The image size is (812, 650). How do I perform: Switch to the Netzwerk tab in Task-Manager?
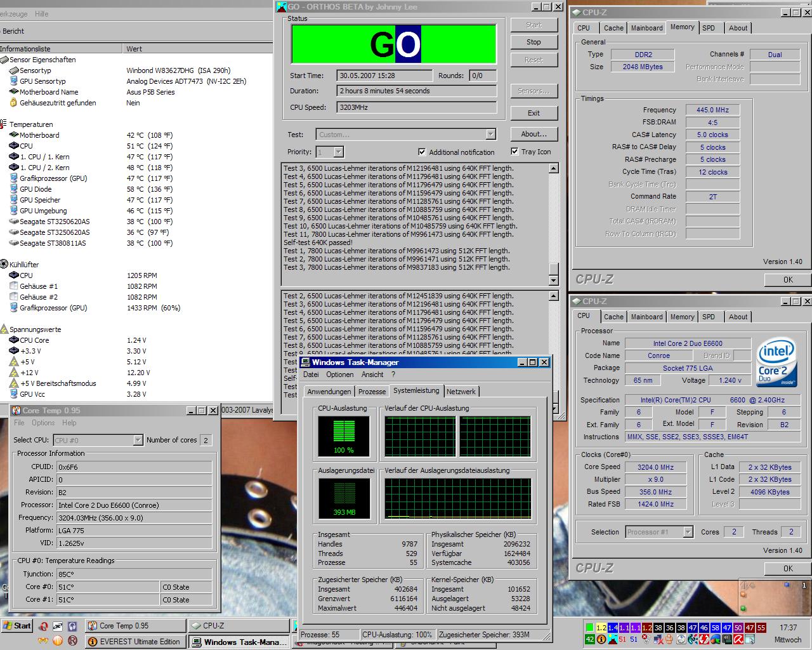point(461,392)
